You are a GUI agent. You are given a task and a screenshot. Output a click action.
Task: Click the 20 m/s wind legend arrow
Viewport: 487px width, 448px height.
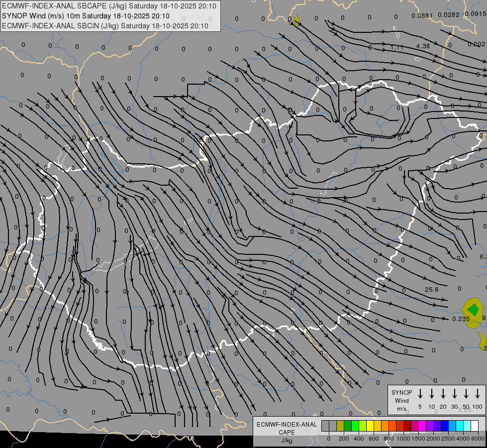click(443, 394)
